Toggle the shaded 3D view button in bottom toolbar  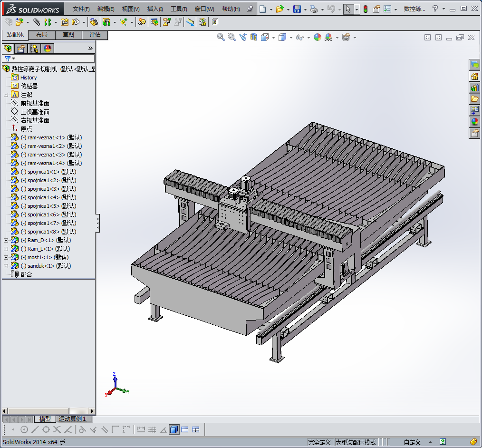pos(174,429)
